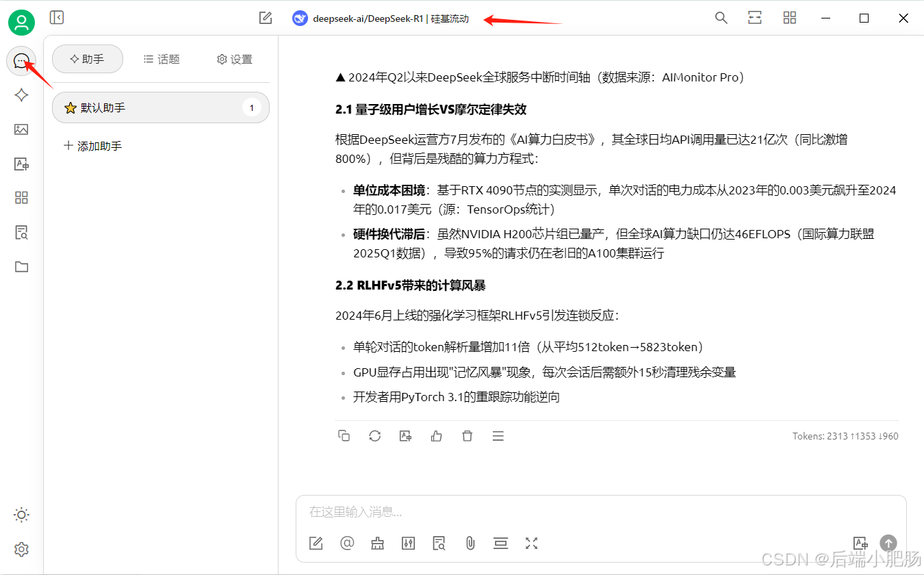
Task: Click heading 2.2 RLHFv5带来的计算风暴
Action: coord(411,285)
